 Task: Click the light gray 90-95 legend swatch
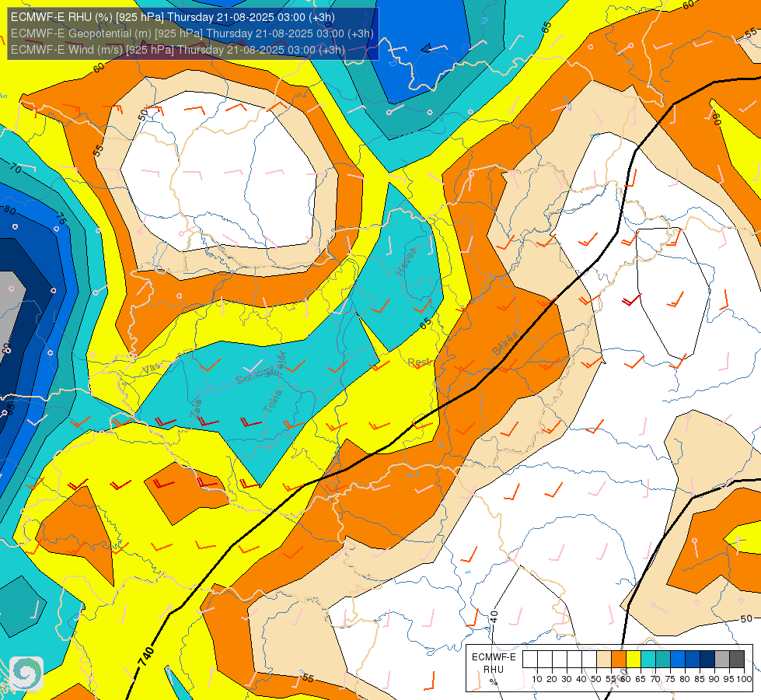722,660
